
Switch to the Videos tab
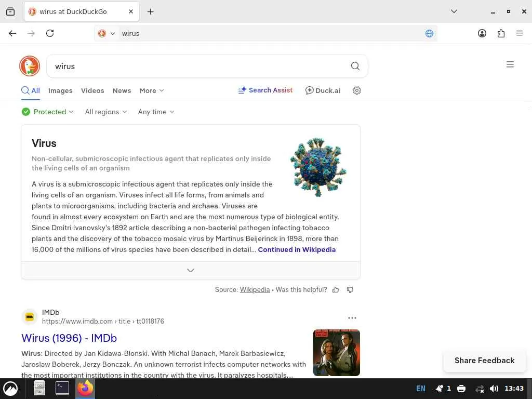pyautogui.click(x=92, y=90)
